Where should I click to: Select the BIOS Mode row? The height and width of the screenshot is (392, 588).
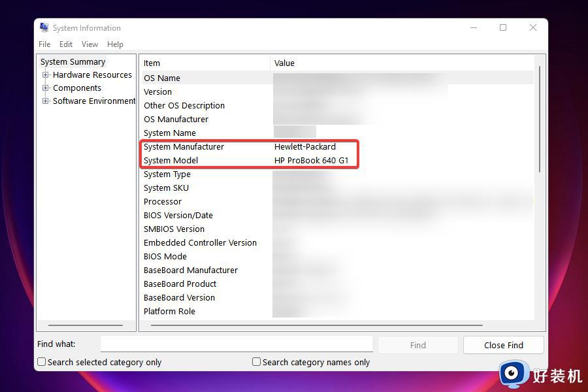click(x=338, y=257)
